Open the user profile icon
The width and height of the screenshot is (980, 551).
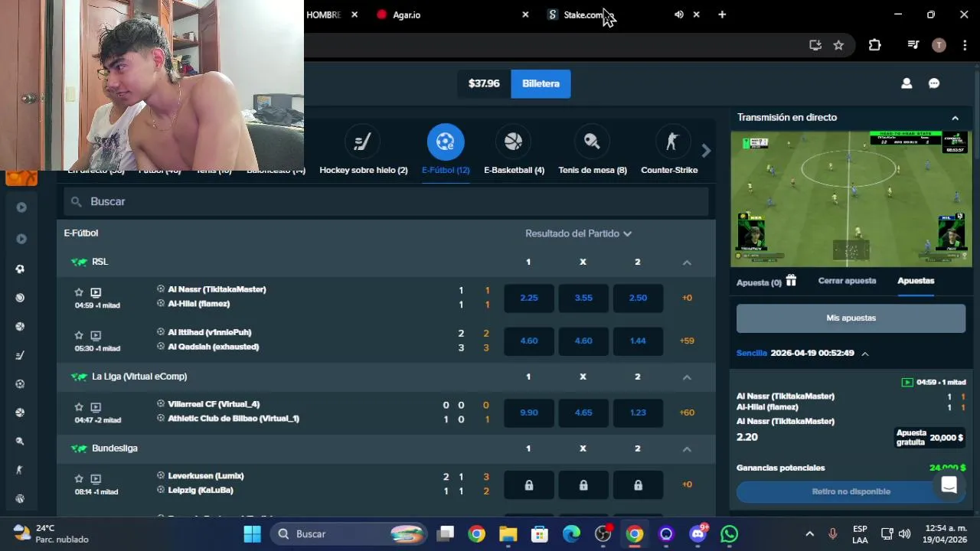[906, 83]
